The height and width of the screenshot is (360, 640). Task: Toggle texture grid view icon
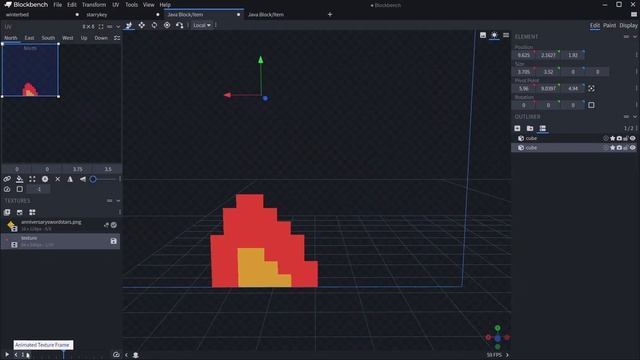click(32, 212)
